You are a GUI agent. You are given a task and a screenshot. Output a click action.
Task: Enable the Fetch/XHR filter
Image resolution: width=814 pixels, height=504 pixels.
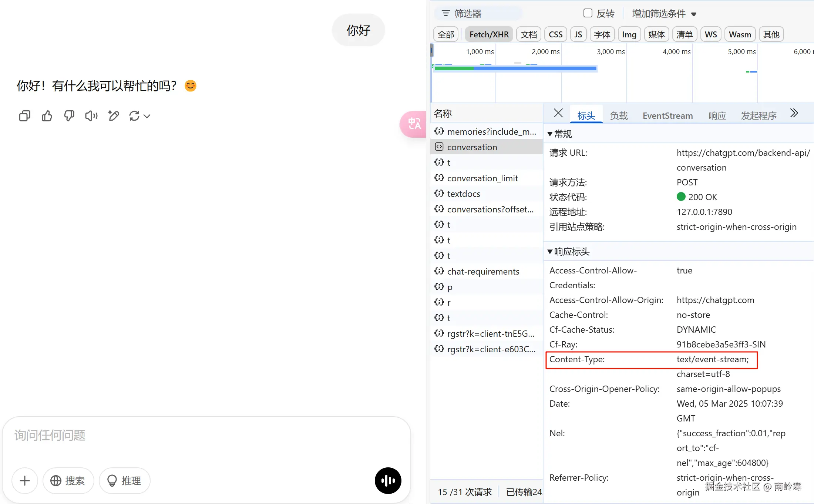point(489,34)
